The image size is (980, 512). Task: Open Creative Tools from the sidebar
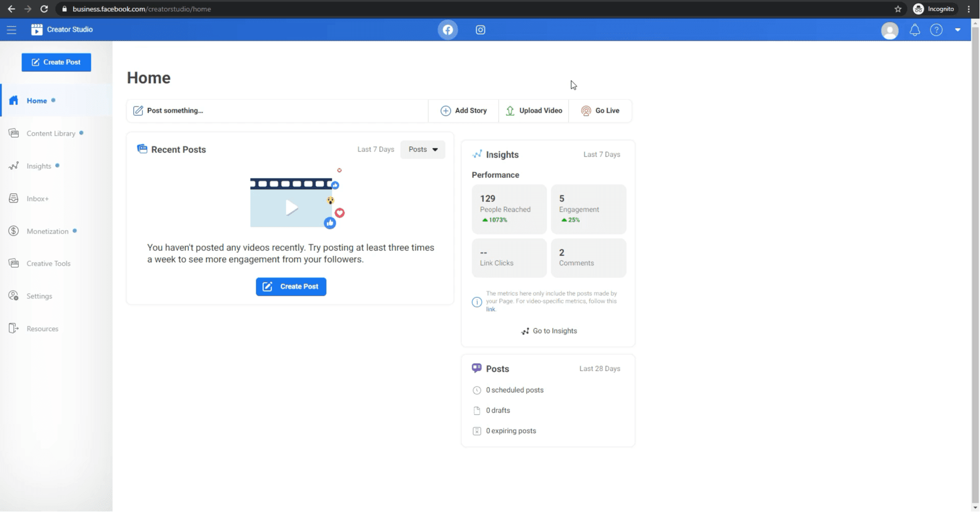[x=48, y=263]
